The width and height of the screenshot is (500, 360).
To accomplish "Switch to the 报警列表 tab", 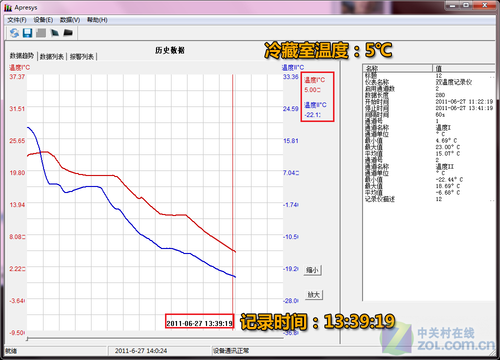I will (82, 57).
